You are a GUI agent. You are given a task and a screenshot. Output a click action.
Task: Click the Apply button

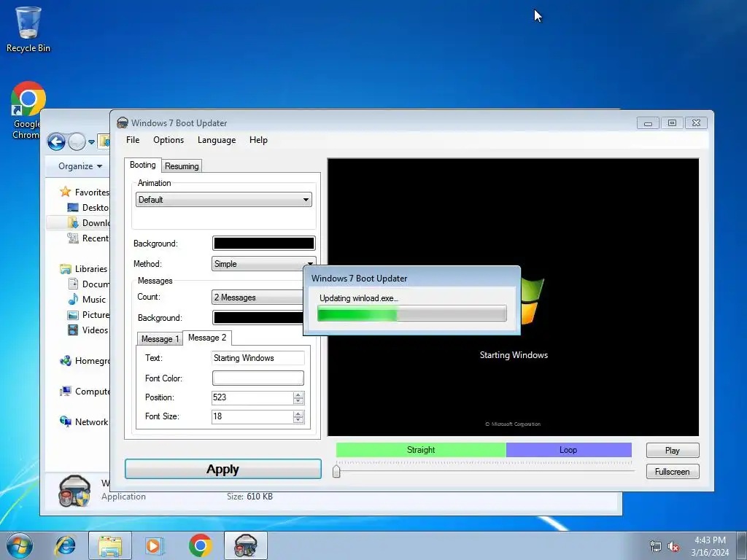click(x=223, y=469)
